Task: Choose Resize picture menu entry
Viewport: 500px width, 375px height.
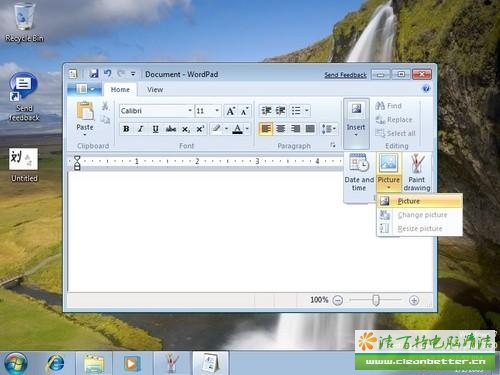Action: [420, 229]
